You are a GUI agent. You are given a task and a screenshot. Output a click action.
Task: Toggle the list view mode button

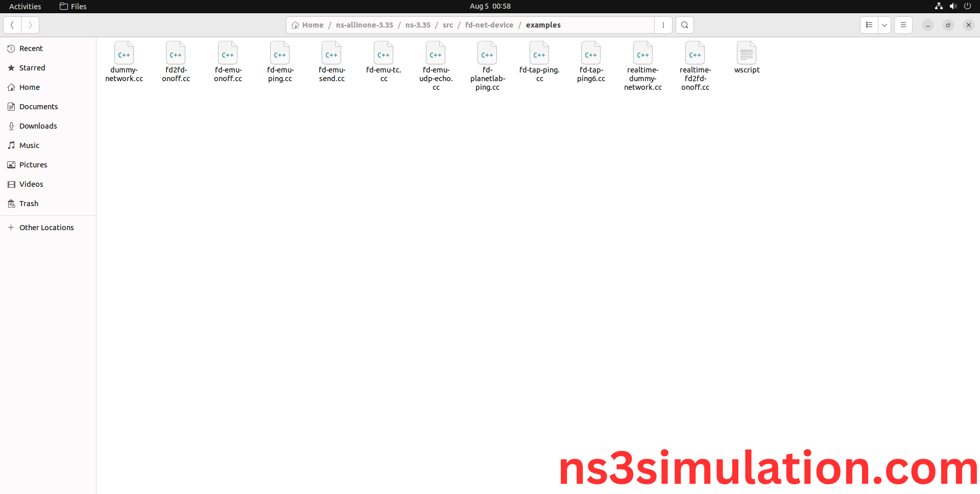click(x=869, y=25)
